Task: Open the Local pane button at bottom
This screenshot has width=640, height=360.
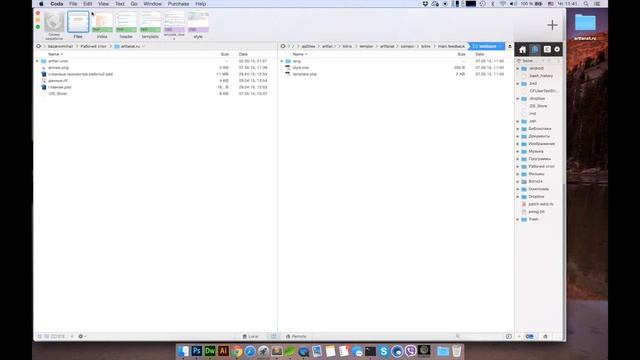Action: [x=251, y=337]
